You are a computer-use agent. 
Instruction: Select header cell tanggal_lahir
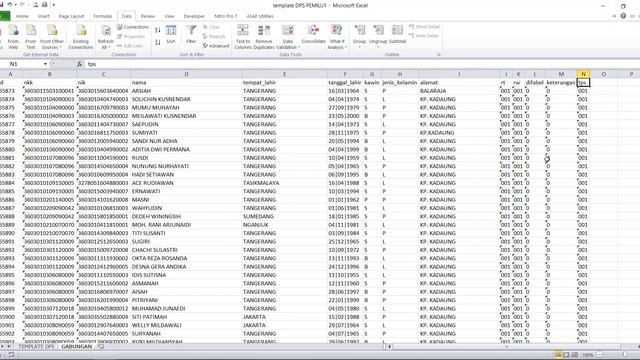tap(345, 82)
